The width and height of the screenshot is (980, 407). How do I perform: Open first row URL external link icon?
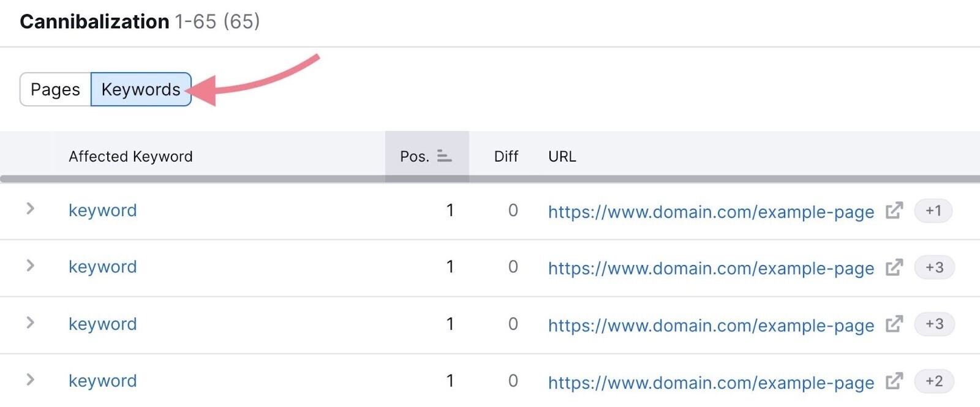[x=894, y=211]
